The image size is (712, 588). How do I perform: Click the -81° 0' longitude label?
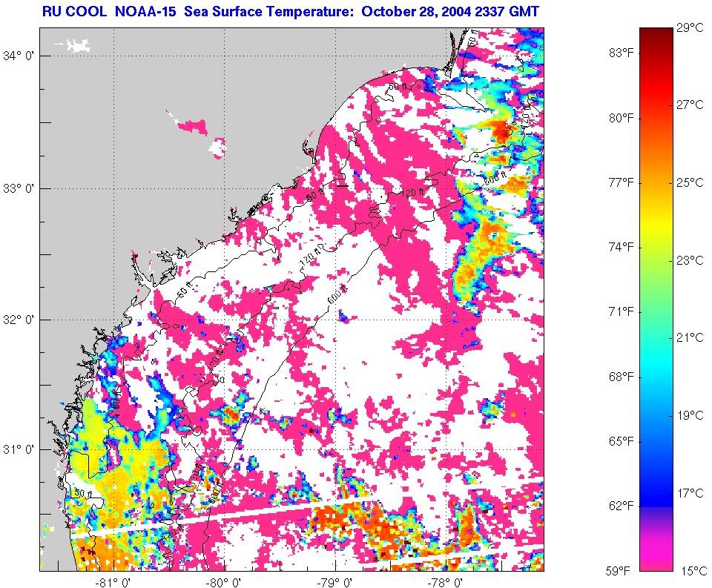click(x=113, y=582)
